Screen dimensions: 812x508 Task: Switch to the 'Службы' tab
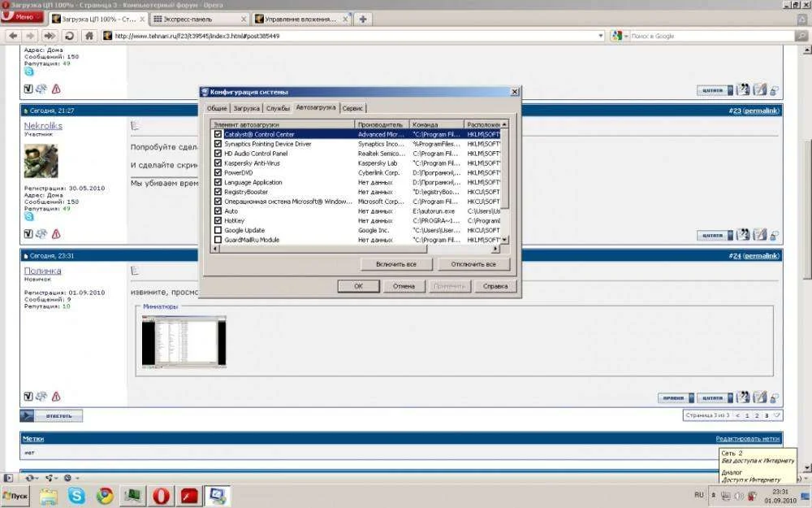coord(278,107)
